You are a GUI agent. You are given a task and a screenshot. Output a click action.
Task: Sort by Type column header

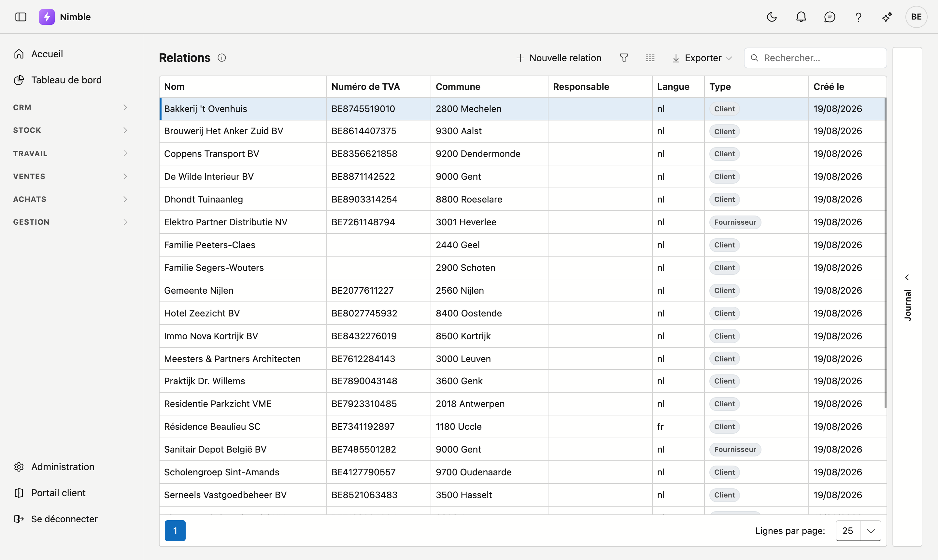757,86
